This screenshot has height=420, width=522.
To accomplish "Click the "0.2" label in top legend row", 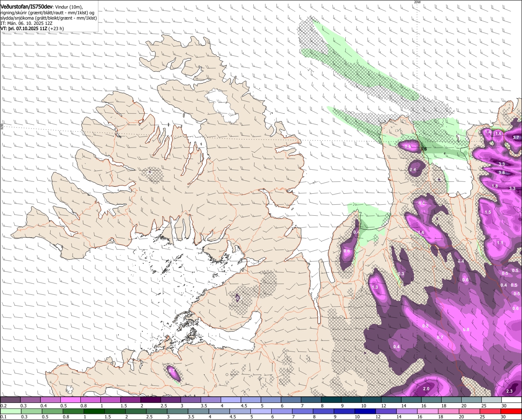I will (3, 406).
